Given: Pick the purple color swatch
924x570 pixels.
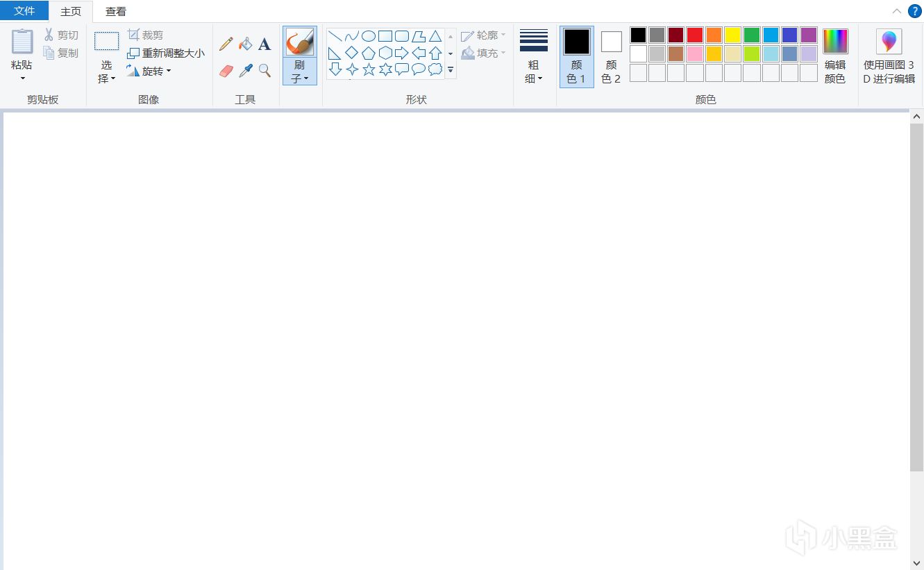Looking at the screenshot, I should [x=809, y=35].
